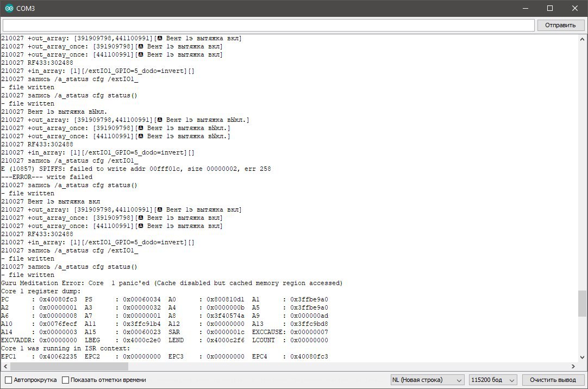This screenshot has height=389, width=588.
Task: Clear output with Очистить вывод button
Action: point(553,380)
